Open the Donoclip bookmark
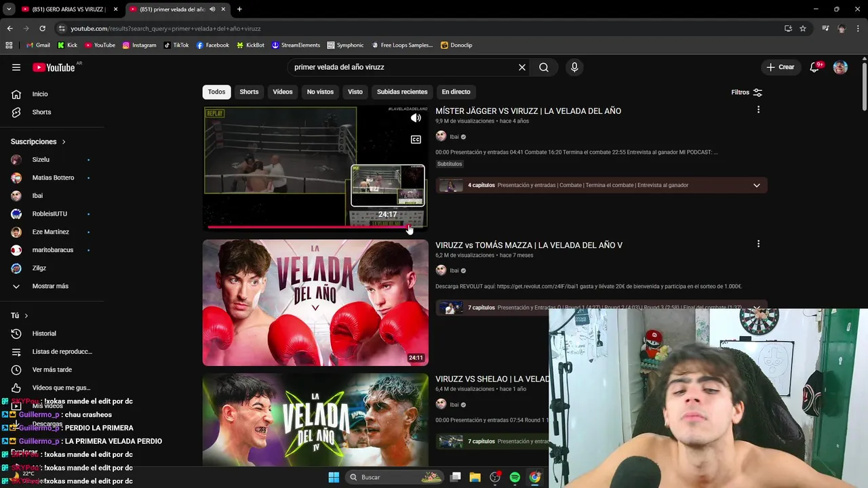Viewport: 868px width, 488px height. [x=456, y=45]
